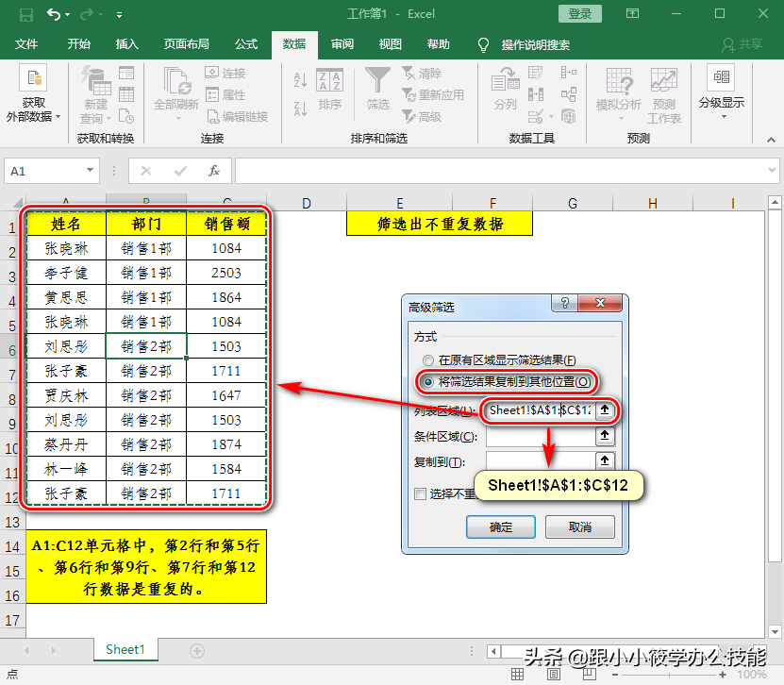Click collapse button beside 复制到 field
Image resolution: width=784 pixels, height=685 pixels.
(605, 460)
